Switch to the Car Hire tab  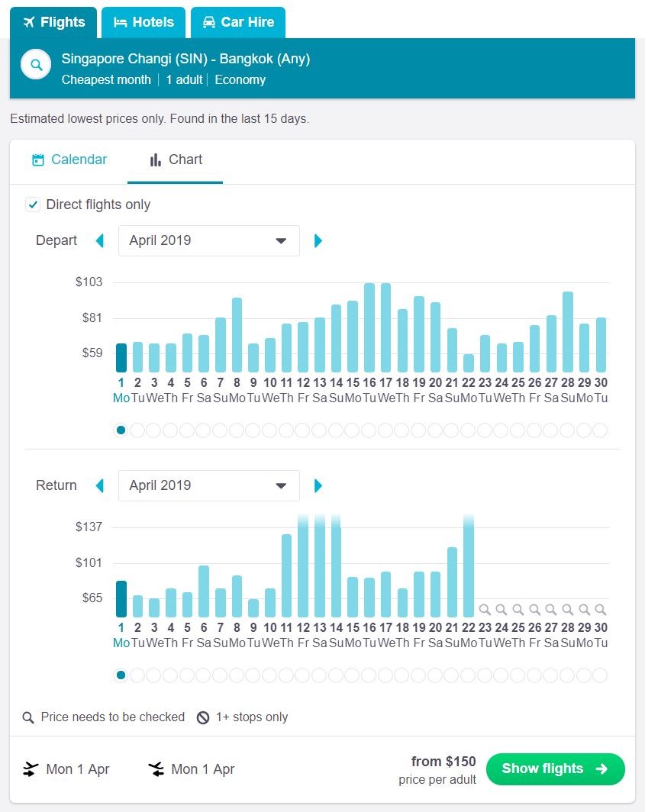tap(237, 22)
